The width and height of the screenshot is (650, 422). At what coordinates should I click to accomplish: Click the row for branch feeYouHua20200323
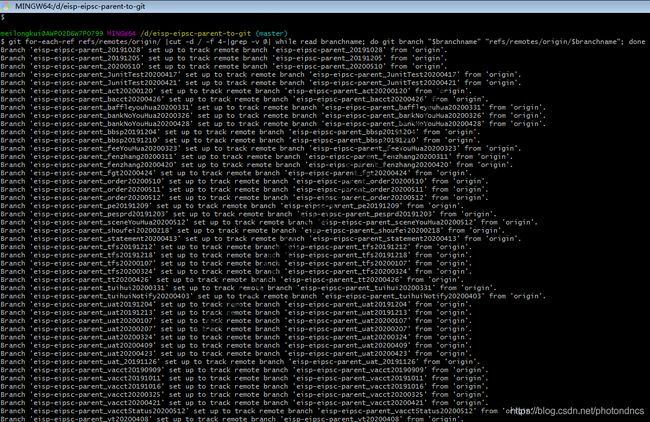tap(261, 148)
